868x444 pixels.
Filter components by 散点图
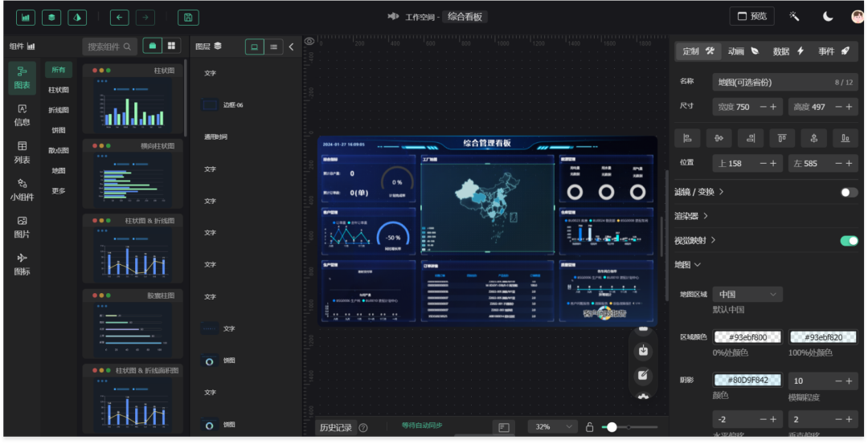pos(59,150)
